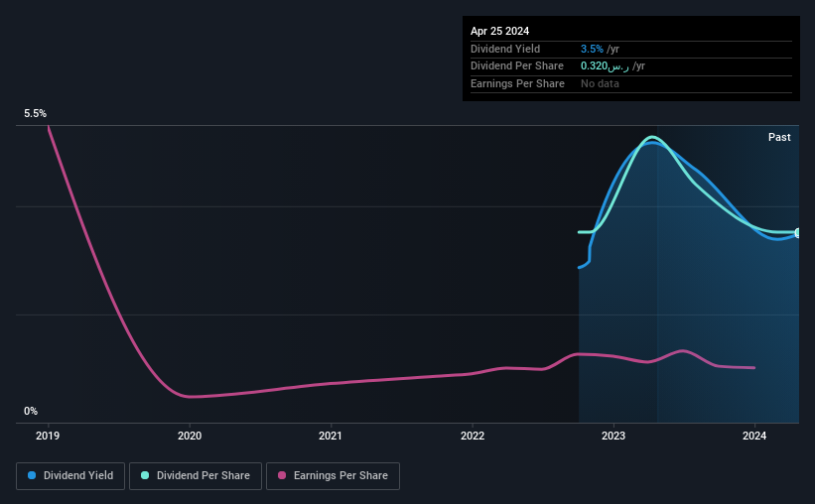The height and width of the screenshot is (504, 815).
Task: Click the 0% y-axis label
Action: tap(31, 411)
